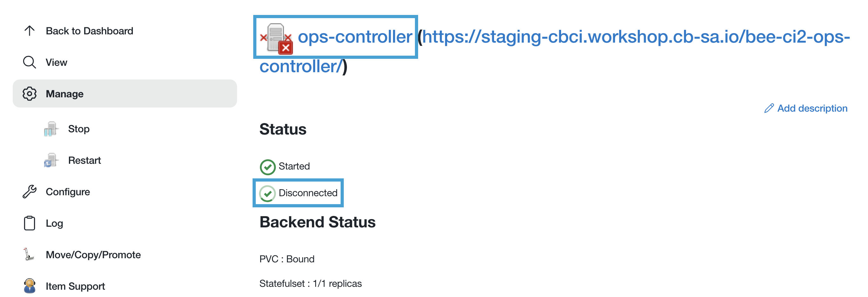
Task: Click the green Disconnected status checkmark
Action: (267, 192)
